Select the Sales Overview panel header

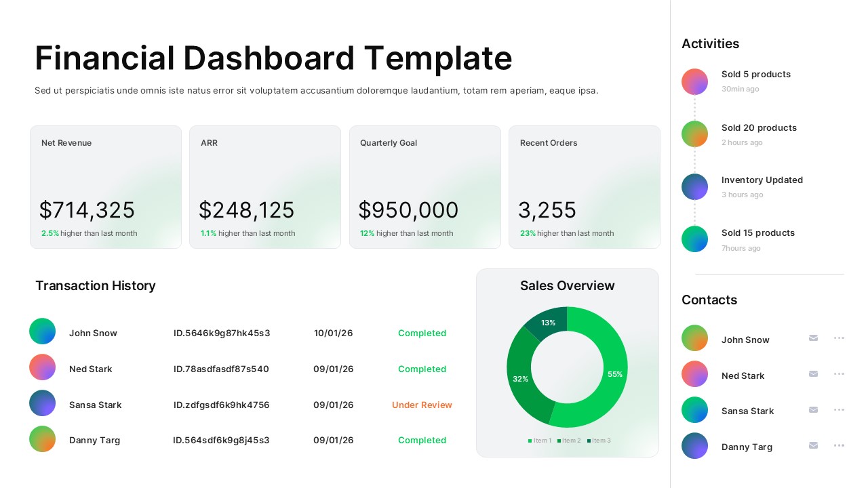click(x=568, y=285)
